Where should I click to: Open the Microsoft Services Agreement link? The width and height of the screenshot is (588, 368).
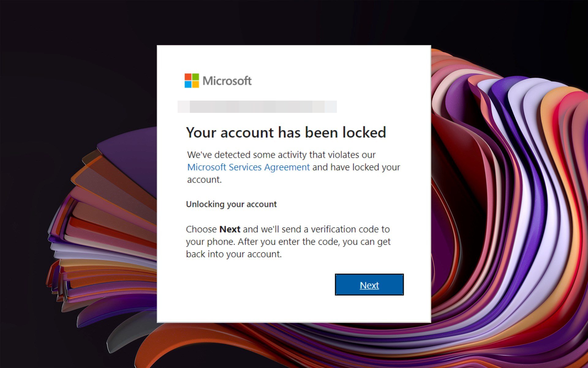(x=248, y=167)
